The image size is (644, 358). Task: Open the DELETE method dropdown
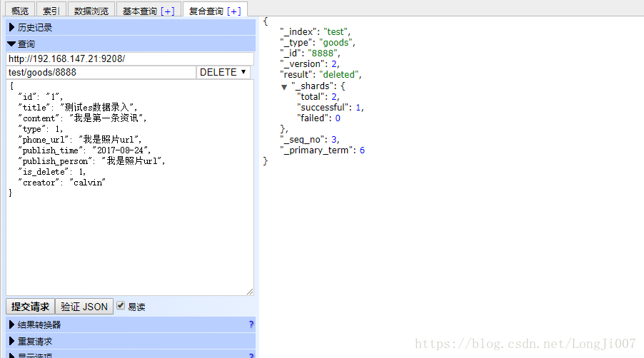pyautogui.click(x=223, y=72)
